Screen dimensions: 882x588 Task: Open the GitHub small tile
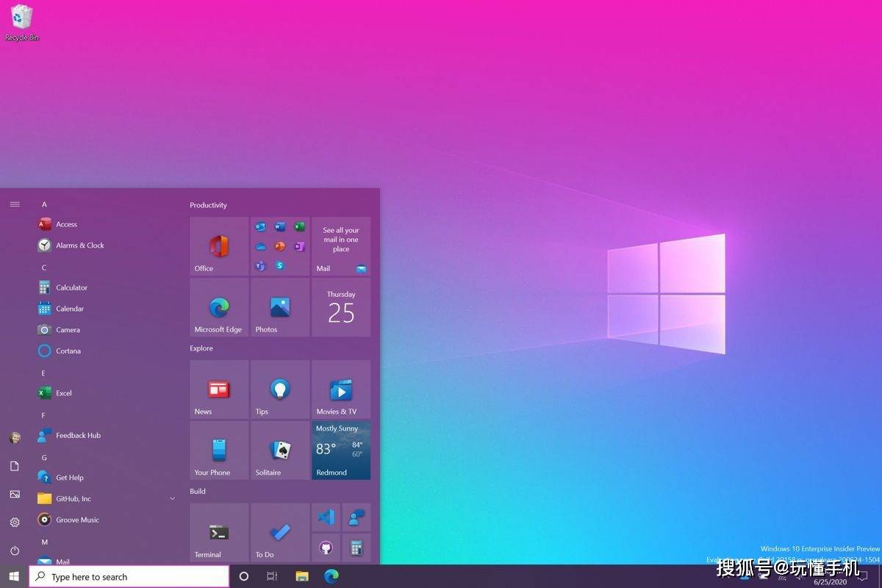tap(326, 548)
